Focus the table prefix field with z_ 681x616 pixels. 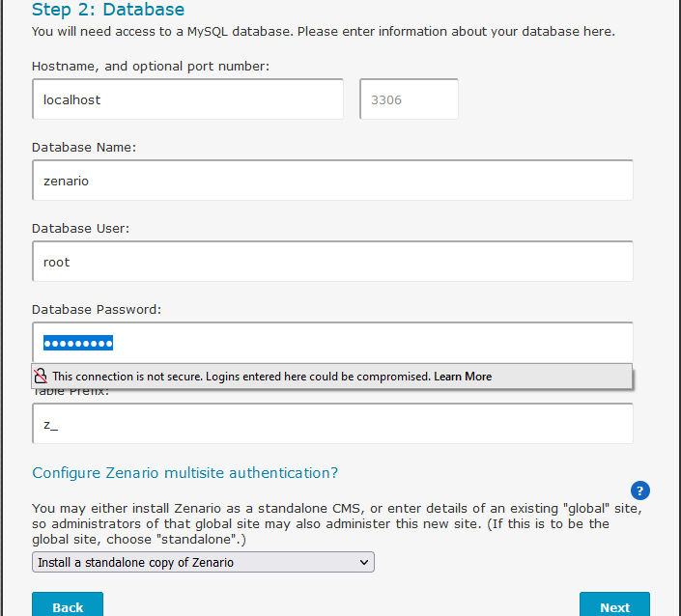[x=332, y=424]
